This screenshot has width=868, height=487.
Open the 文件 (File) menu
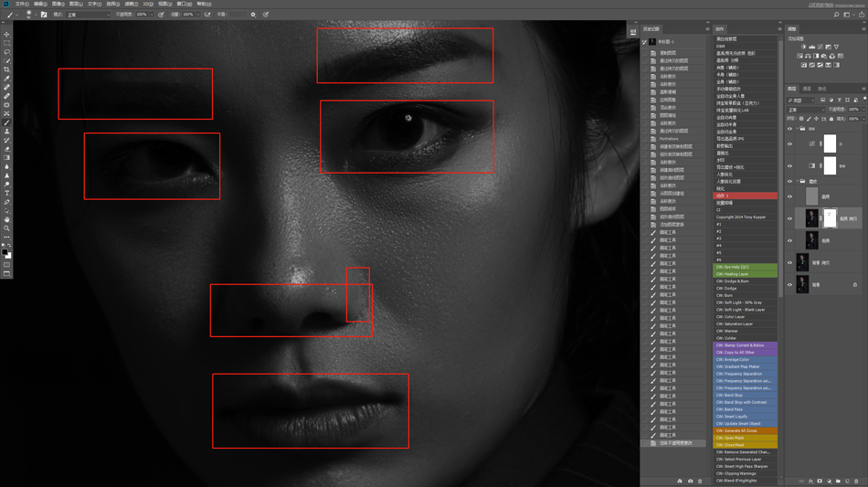pyautogui.click(x=22, y=4)
